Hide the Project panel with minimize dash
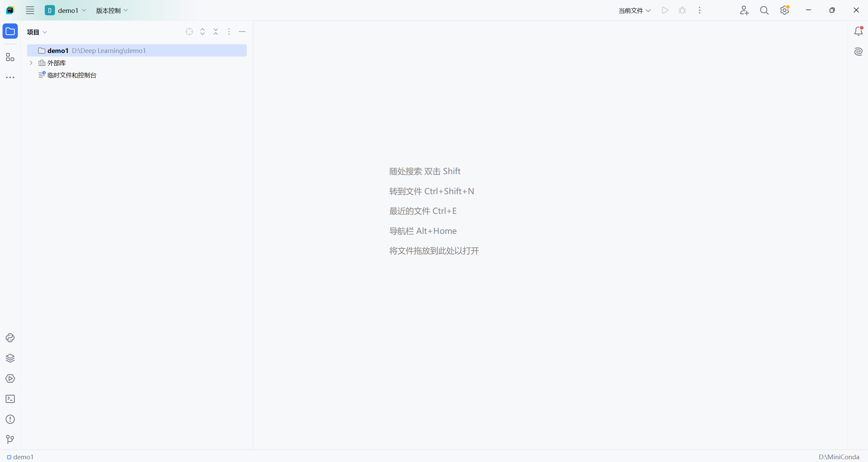 [x=242, y=32]
